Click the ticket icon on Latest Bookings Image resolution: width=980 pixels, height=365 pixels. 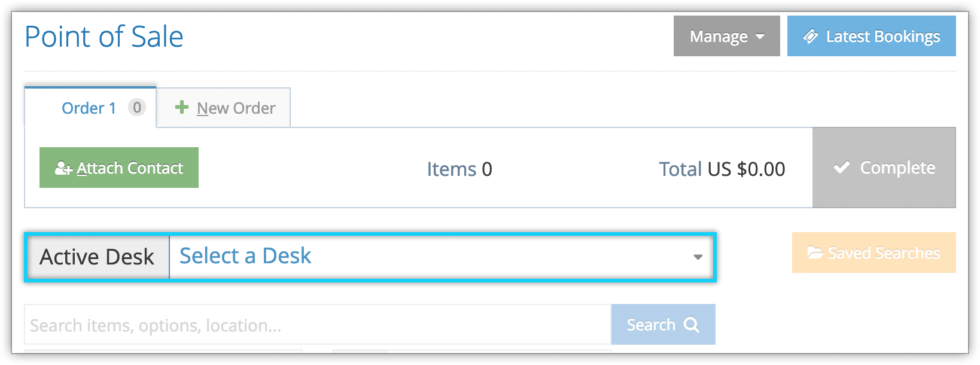pos(811,36)
